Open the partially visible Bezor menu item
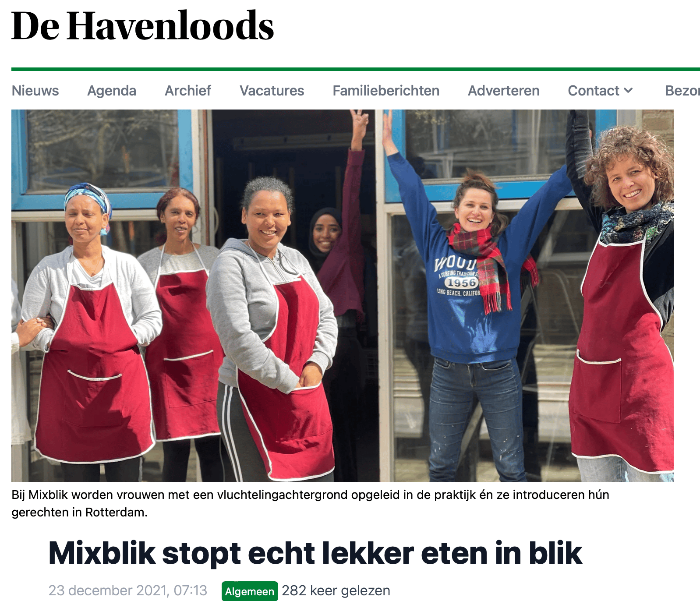Image resolution: width=700 pixels, height=601 pixels. pyautogui.click(x=682, y=91)
